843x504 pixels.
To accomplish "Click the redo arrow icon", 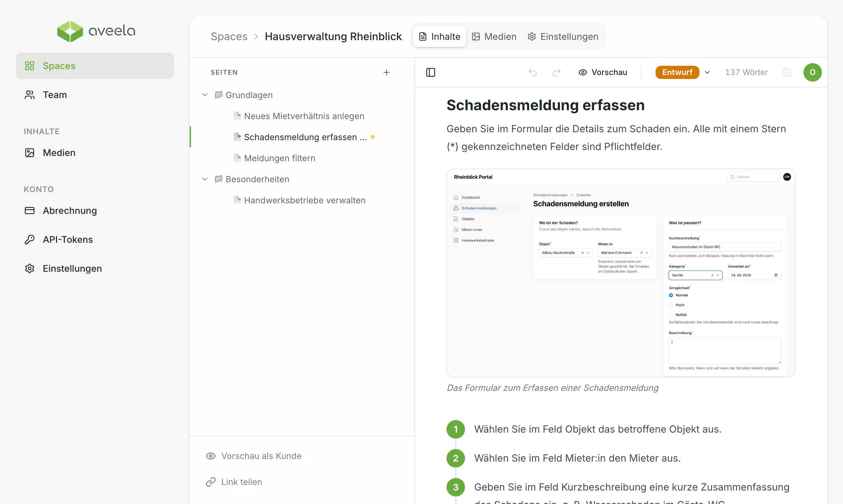I will 557,72.
